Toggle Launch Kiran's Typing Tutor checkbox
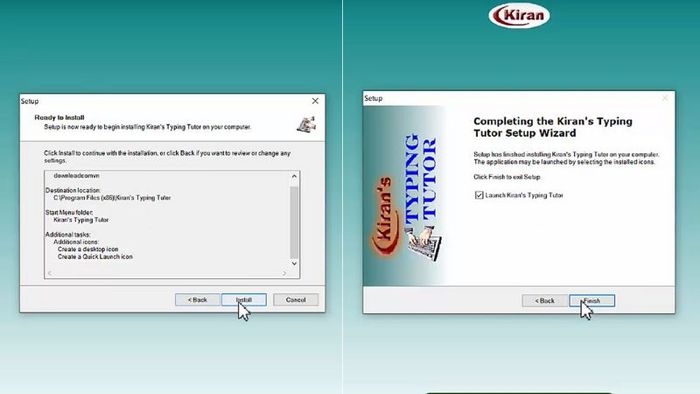The width and height of the screenshot is (700, 394). click(x=479, y=195)
